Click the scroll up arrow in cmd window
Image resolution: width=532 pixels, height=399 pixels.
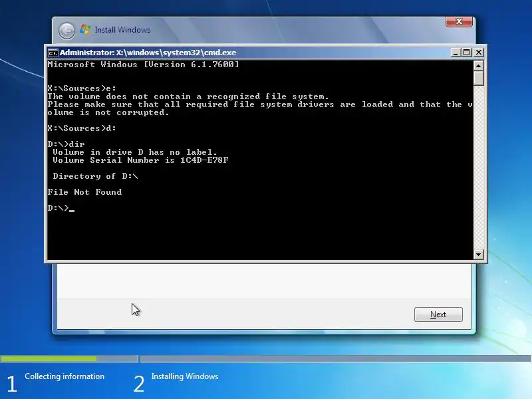(478, 65)
